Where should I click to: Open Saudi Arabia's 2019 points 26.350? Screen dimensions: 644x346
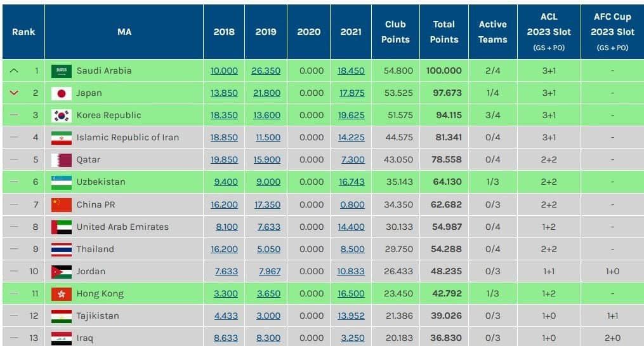coord(266,71)
